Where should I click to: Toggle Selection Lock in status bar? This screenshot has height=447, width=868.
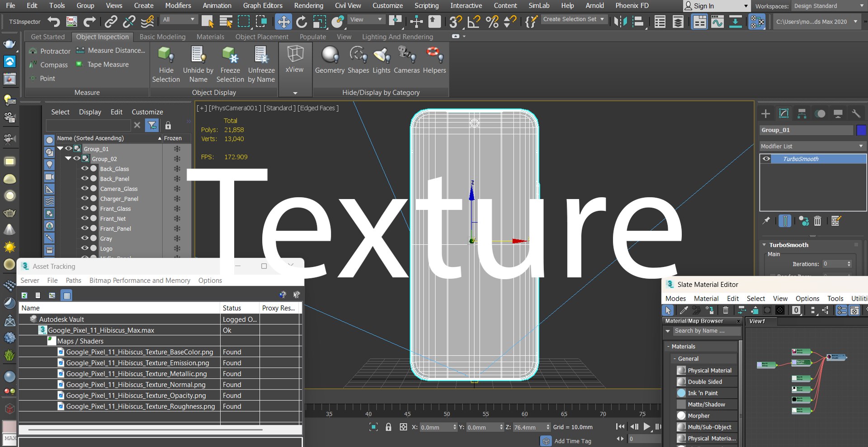tap(388, 427)
